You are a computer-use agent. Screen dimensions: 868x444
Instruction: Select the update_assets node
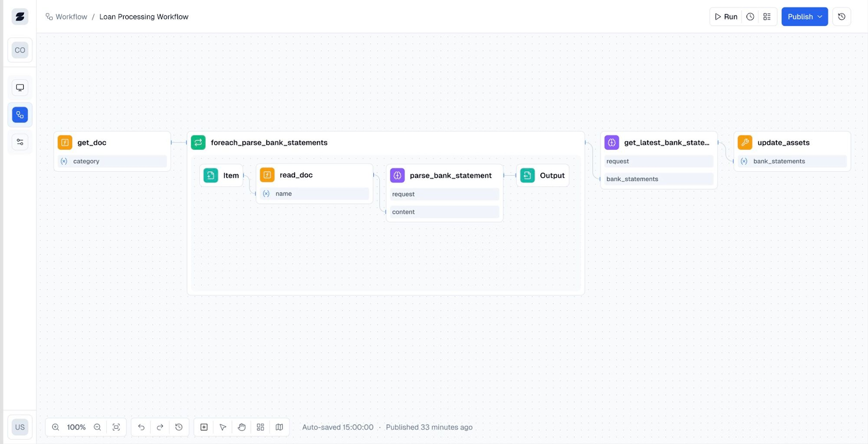[792, 151]
